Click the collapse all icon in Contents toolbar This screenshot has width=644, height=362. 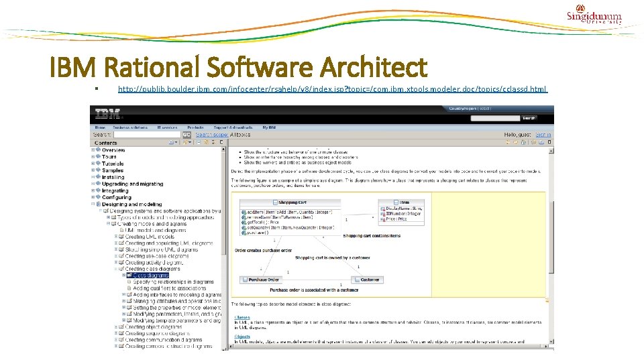click(x=199, y=142)
